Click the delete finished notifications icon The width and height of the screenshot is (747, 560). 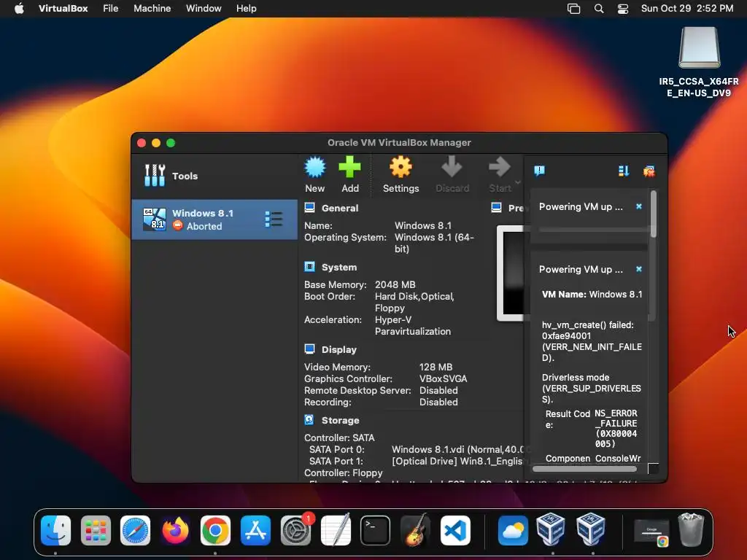click(649, 171)
